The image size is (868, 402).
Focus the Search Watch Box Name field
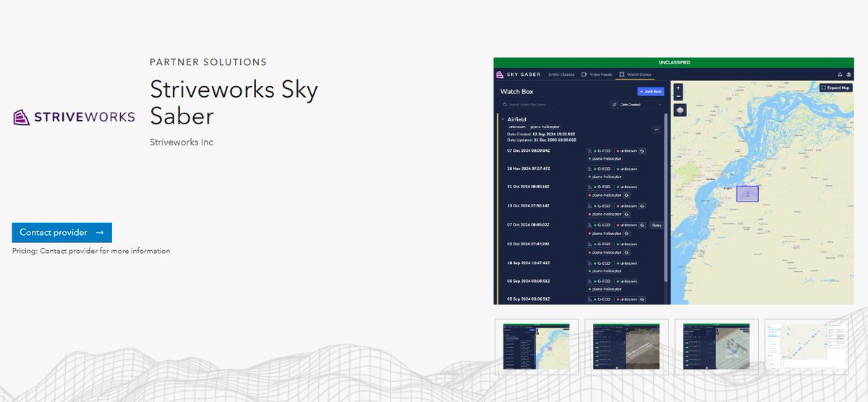click(x=527, y=105)
